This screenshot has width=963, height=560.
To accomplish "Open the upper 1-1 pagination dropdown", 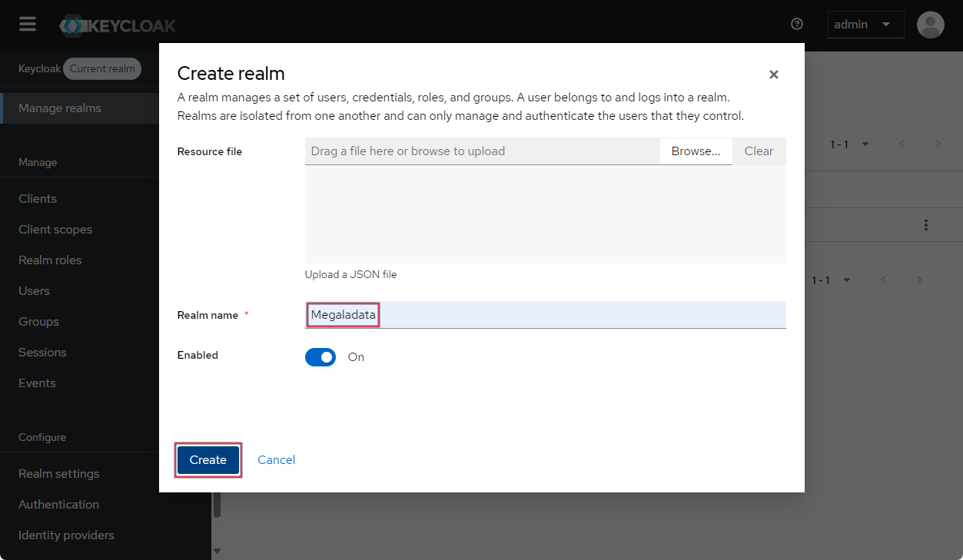I will coord(849,144).
